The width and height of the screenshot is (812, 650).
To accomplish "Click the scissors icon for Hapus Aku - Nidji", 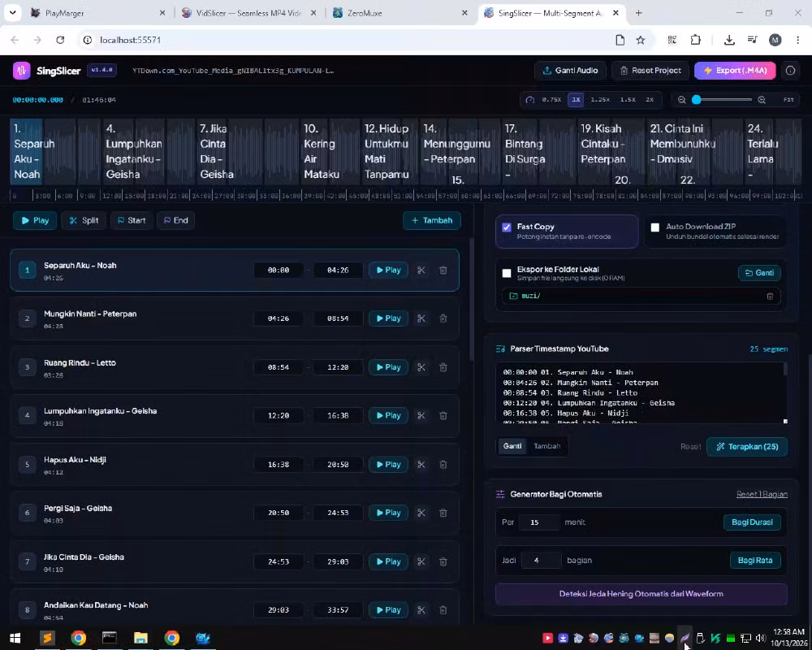I will click(421, 465).
